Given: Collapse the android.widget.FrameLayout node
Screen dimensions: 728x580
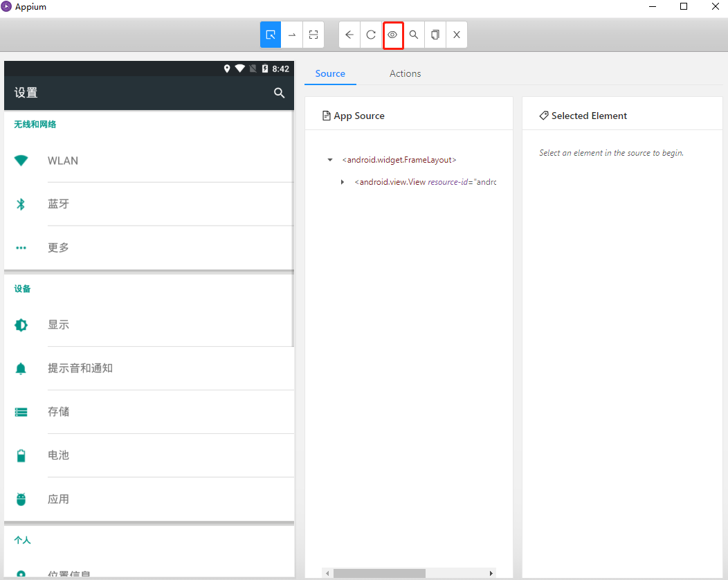Looking at the screenshot, I should pyautogui.click(x=330, y=160).
